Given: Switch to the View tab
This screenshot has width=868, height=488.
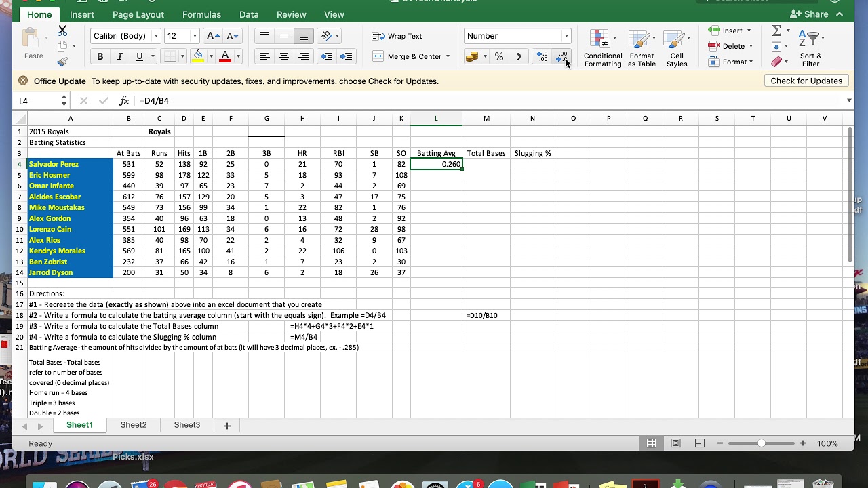Looking at the screenshot, I should pos(334,14).
